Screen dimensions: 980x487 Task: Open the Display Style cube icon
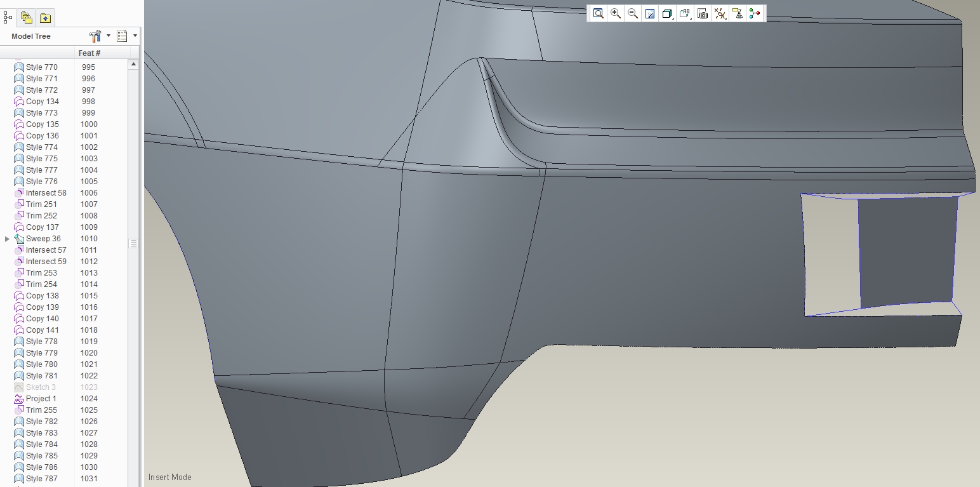667,13
